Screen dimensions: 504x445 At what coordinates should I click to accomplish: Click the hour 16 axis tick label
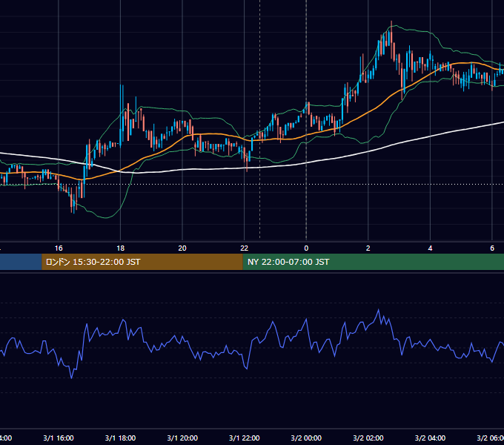click(x=59, y=248)
